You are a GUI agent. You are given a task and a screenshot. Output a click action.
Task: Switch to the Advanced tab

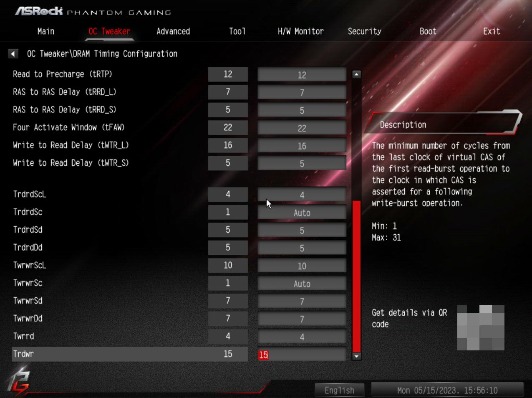click(173, 31)
